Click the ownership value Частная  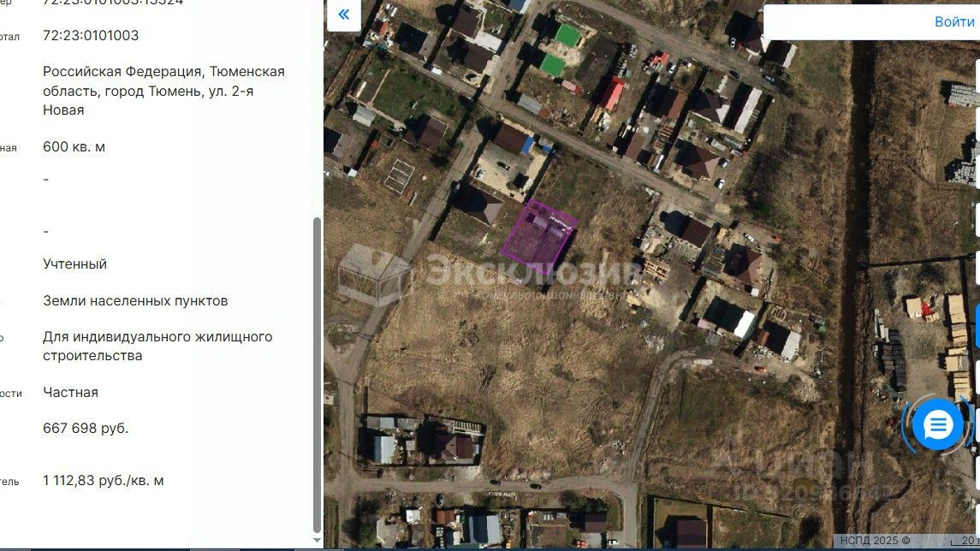71,393
